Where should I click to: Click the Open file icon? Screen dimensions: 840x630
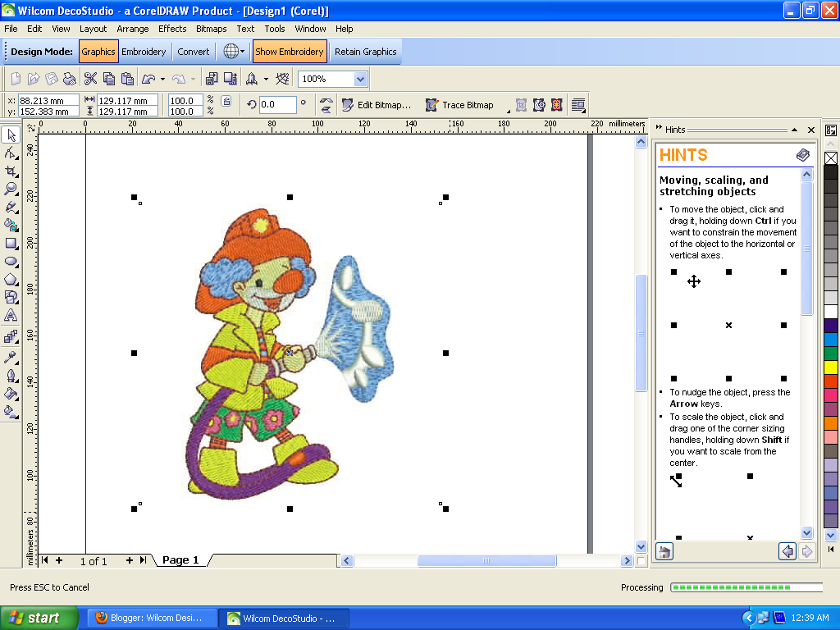(x=34, y=79)
